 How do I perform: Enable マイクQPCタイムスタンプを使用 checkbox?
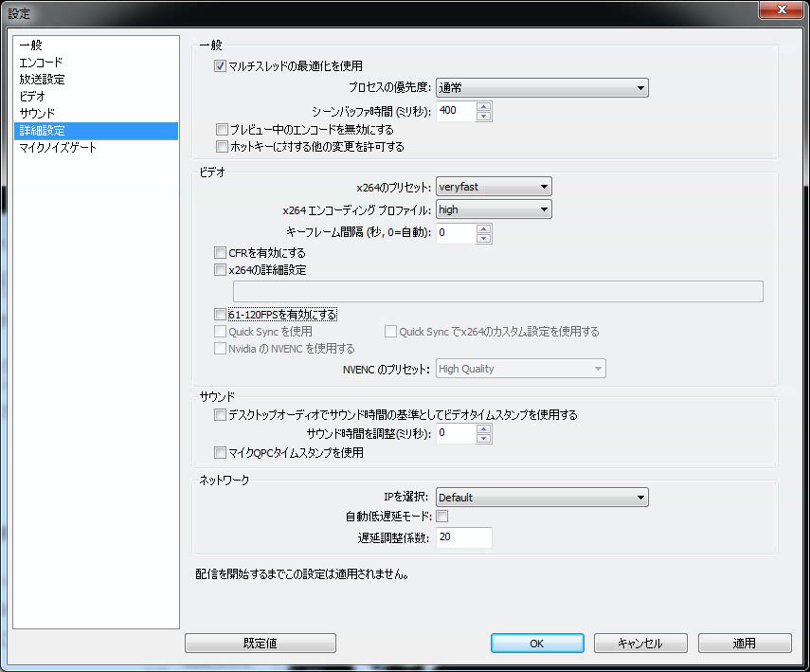coord(220,453)
